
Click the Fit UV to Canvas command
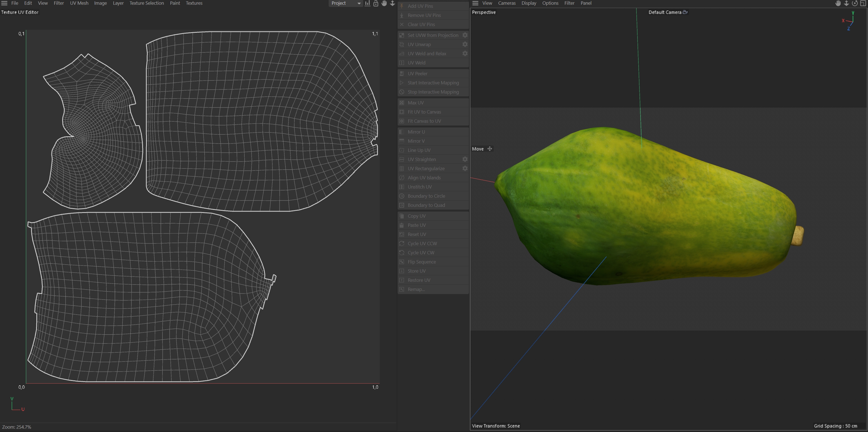pyautogui.click(x=424, y=112)
